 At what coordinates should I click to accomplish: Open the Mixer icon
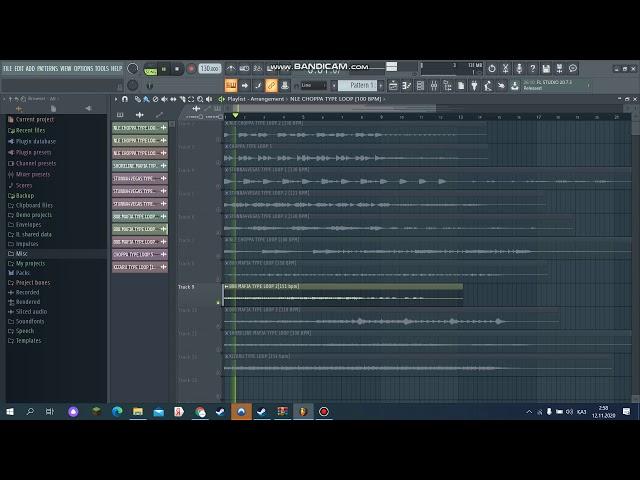click(434, 85)
